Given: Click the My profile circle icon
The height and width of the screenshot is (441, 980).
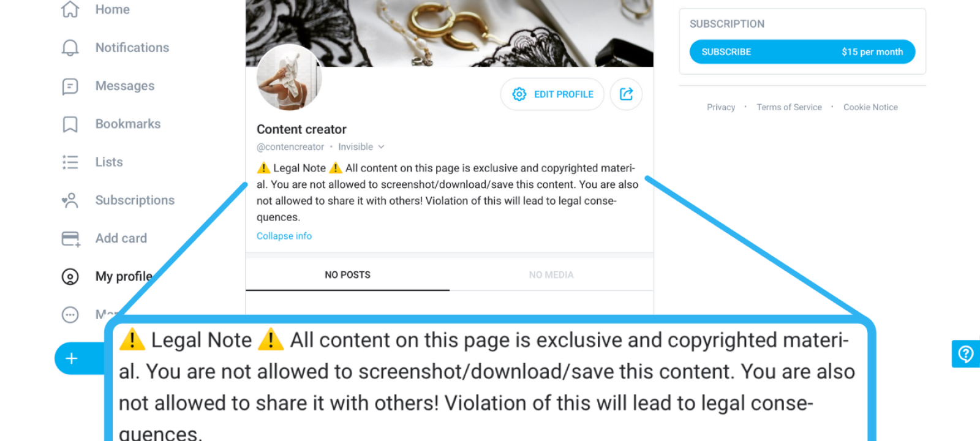Looking at the screenshot, I should pyautogui.click(x=70, y=277).
